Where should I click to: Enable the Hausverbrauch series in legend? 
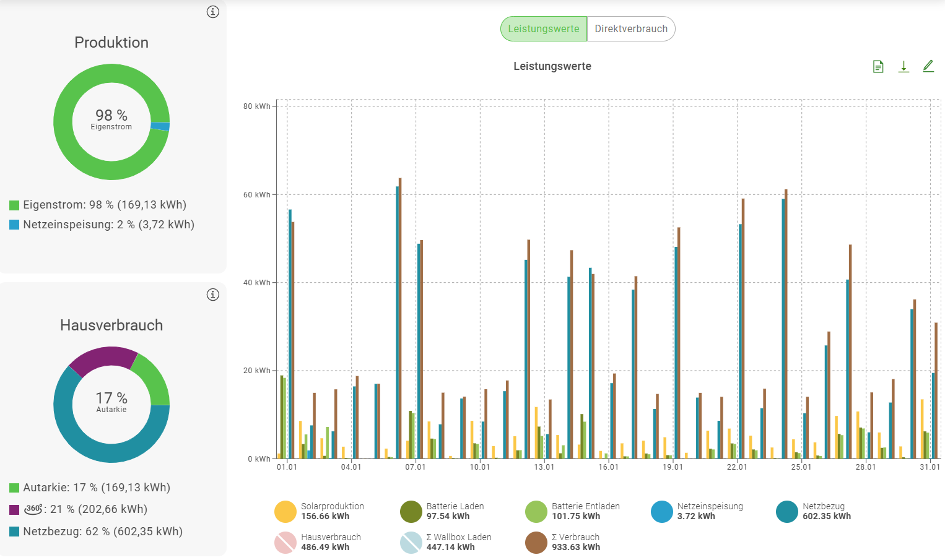[x=285, y=543]
